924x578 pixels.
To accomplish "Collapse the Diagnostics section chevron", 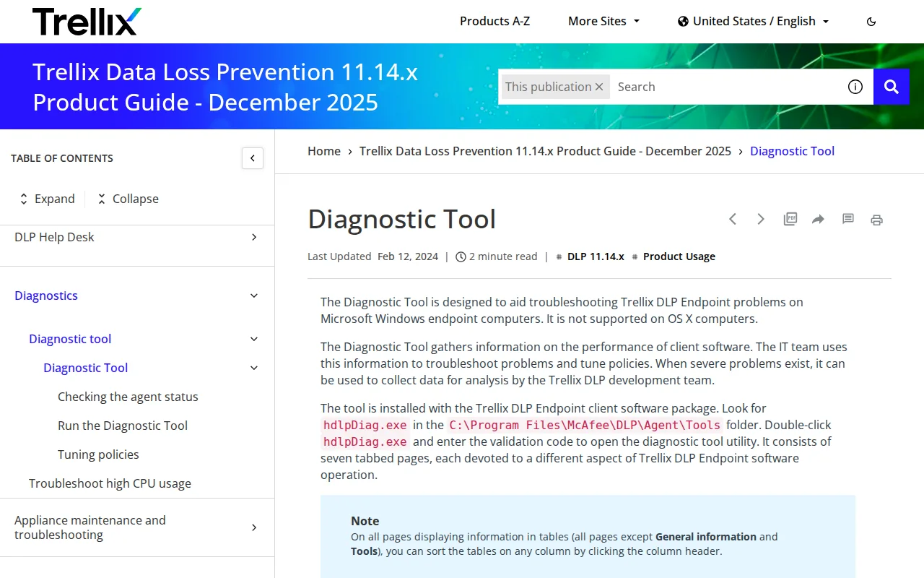I will 254,296.
